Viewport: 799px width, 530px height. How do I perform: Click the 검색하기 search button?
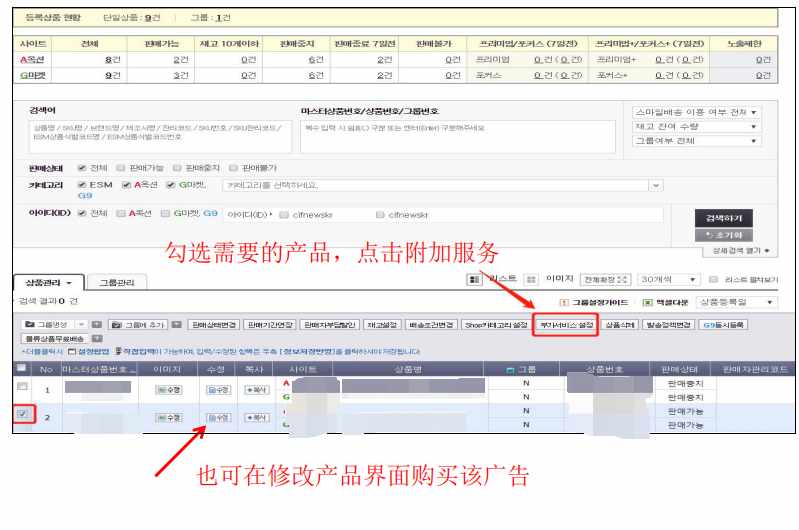coord(724,218)
